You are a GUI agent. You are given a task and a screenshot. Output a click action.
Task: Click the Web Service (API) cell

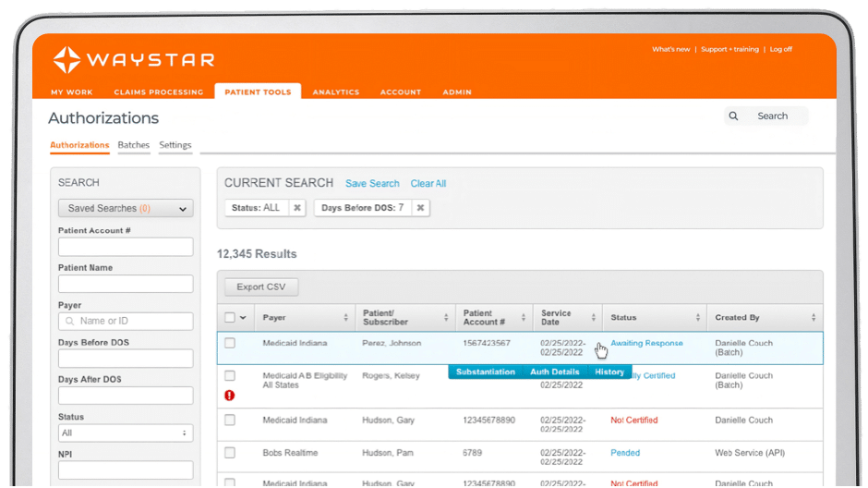750,453
